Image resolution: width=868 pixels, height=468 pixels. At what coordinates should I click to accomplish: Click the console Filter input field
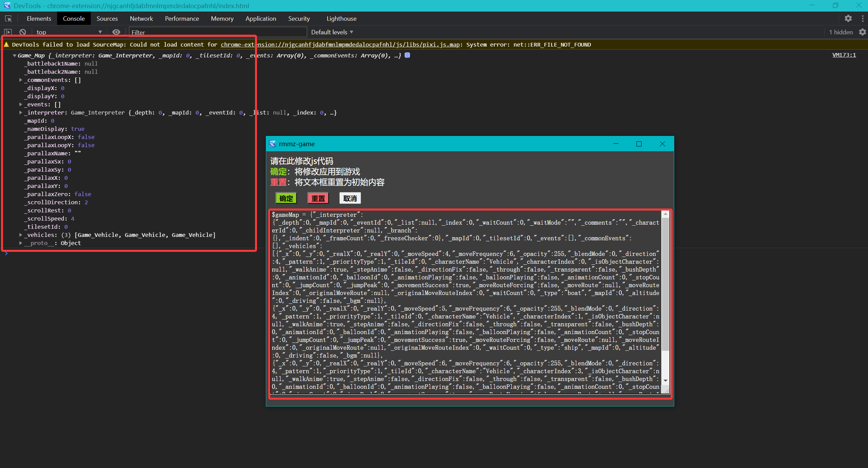[218, 32]
